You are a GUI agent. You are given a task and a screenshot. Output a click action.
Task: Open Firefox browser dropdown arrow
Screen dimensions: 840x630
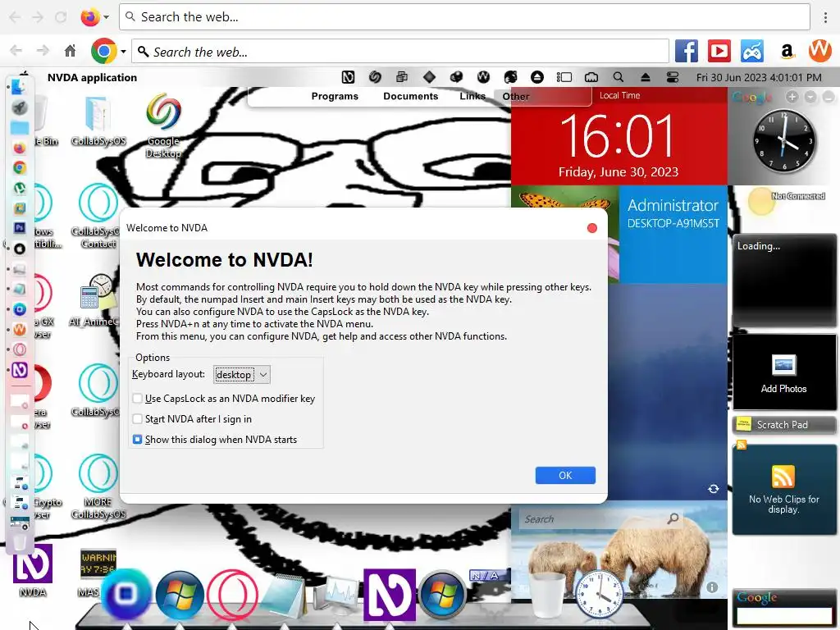(106, 17)
